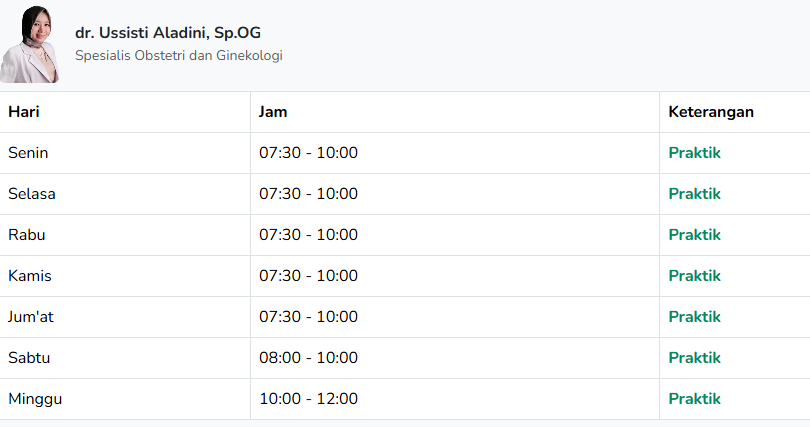Viewport: 810px width, 427px height.
Task: Select the Jum'at row day cell
Action: pos(31,317)
